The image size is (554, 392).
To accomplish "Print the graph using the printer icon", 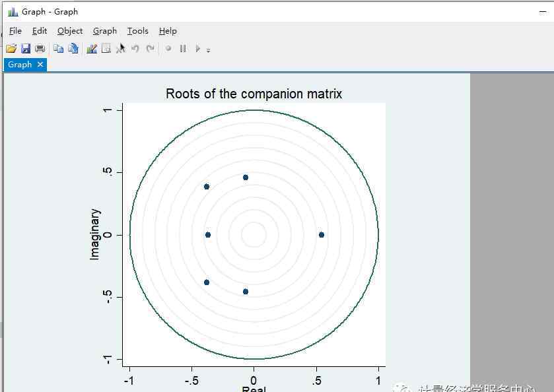I will pos(40,48).
